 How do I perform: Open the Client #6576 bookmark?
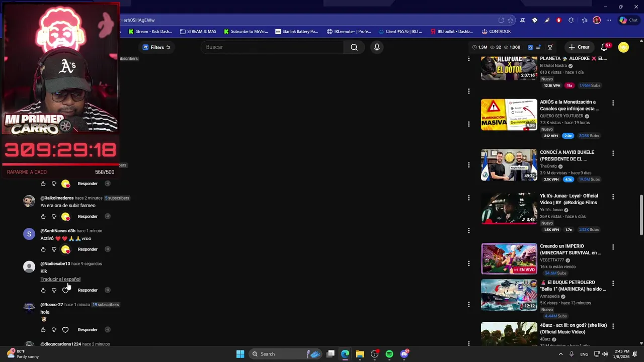pyautogui.click(x=400, y=31)
